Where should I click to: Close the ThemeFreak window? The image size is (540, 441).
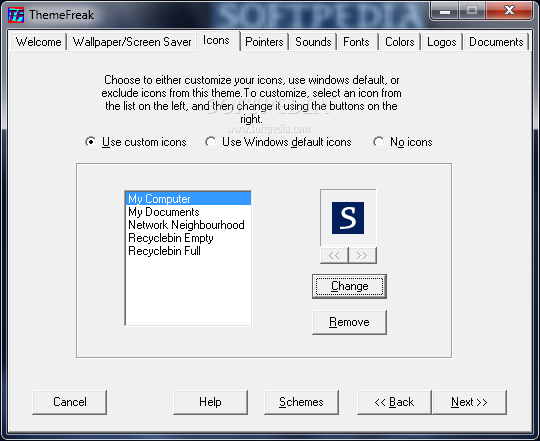pyautogui.click(x=509, y=11)
